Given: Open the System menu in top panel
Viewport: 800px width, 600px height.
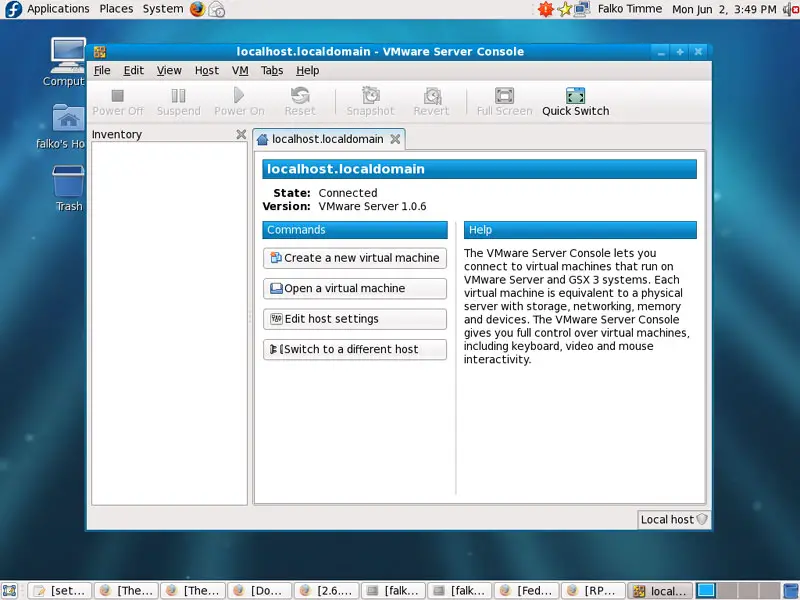Looking at the screenshot, I should coord(163,9).
